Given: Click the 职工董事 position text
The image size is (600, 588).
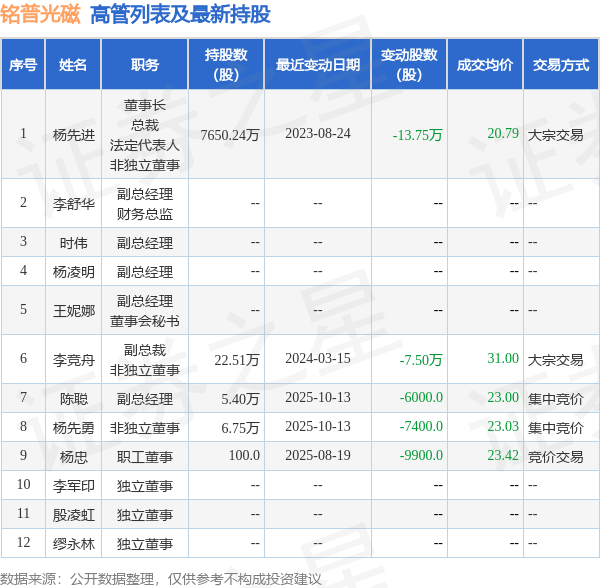Looking at the screenshot, I should (x=145, y=457).
